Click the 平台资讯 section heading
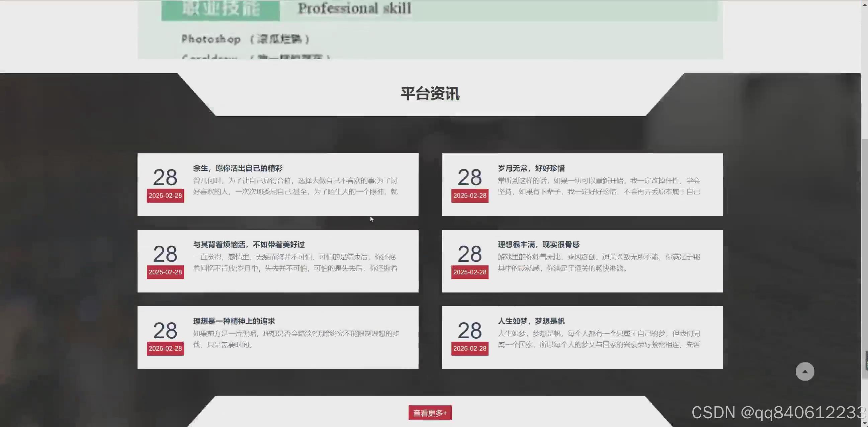868x427 pixels. point(430,94)
